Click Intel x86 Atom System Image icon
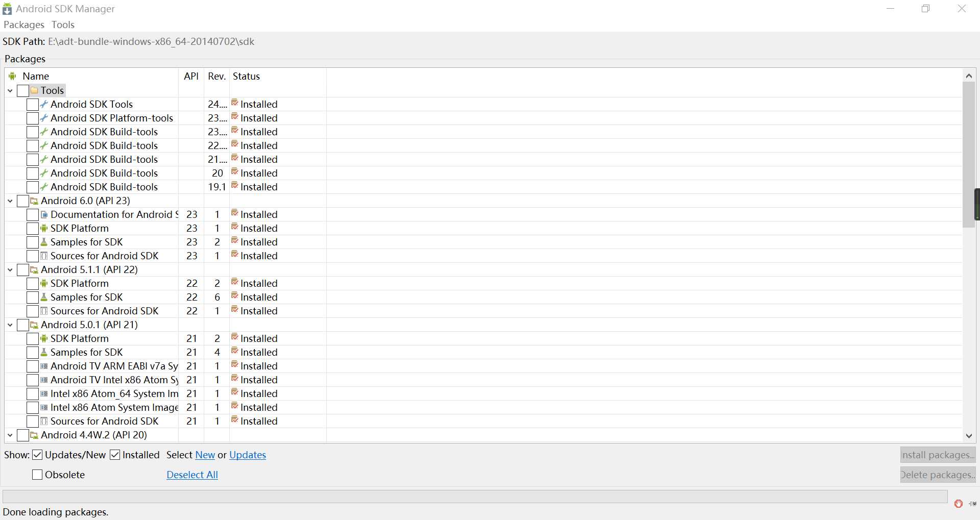Image resolution: width=980 pixels, height=520 pixels. pyautogui.click(x=44, y=407)
